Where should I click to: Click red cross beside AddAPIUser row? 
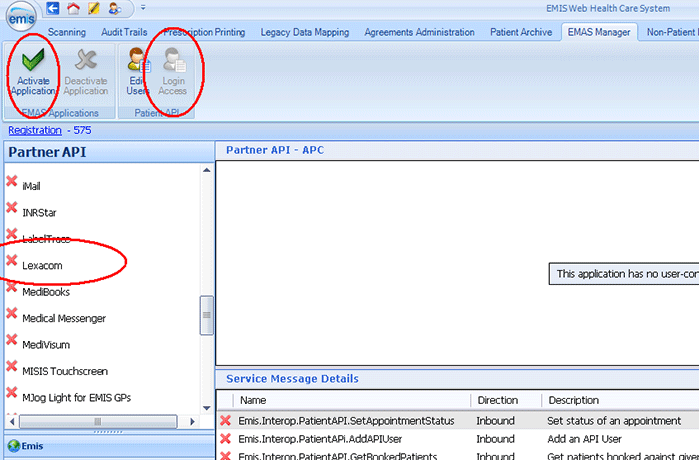coord(226,439)
